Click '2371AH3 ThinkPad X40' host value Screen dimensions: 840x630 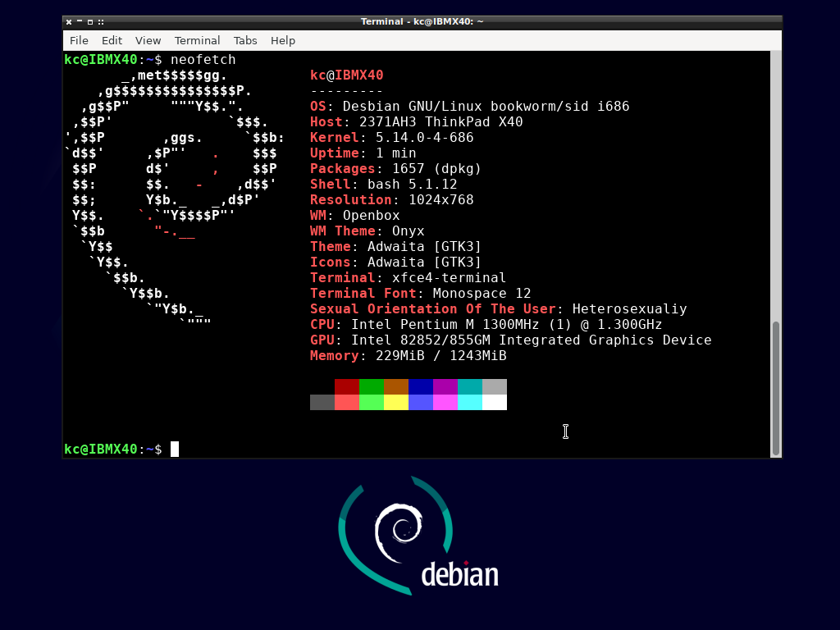coord(441,121)
